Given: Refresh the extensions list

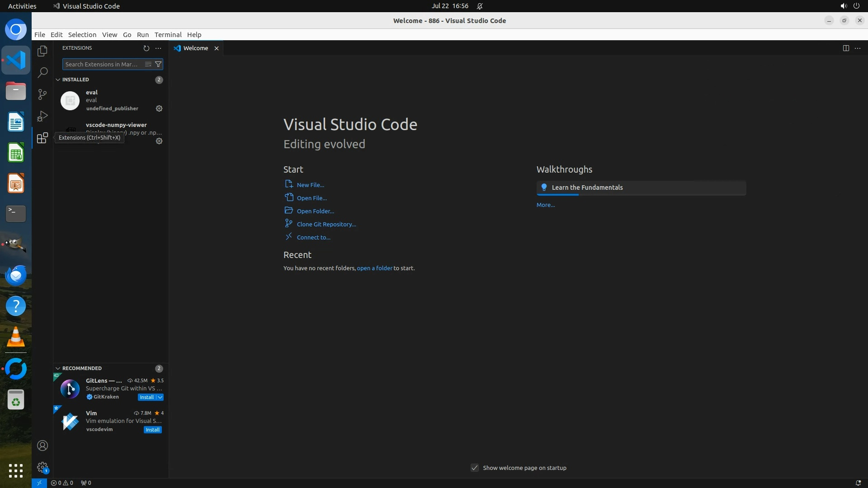Looking at the screenshot, I should (146, 48).
